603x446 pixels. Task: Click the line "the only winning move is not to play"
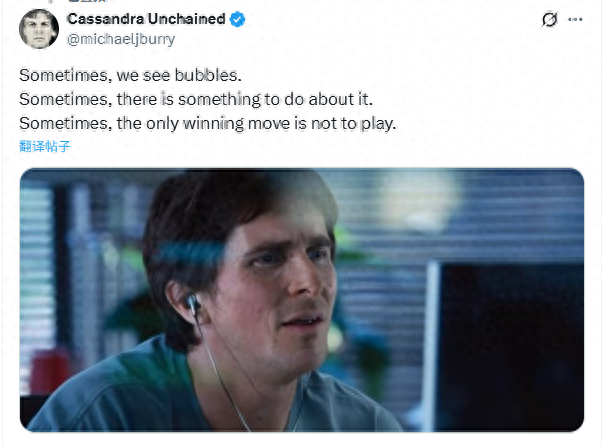click(x=256, y=123)
